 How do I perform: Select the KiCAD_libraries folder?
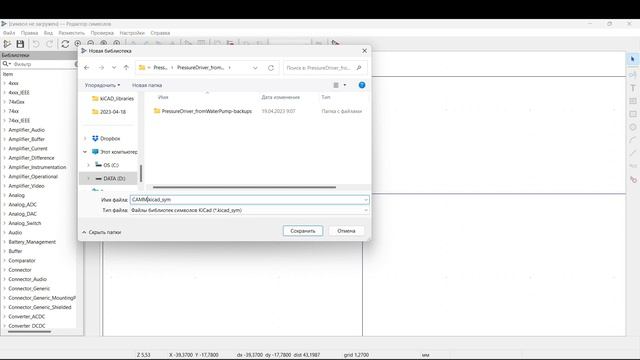point(113,98)
